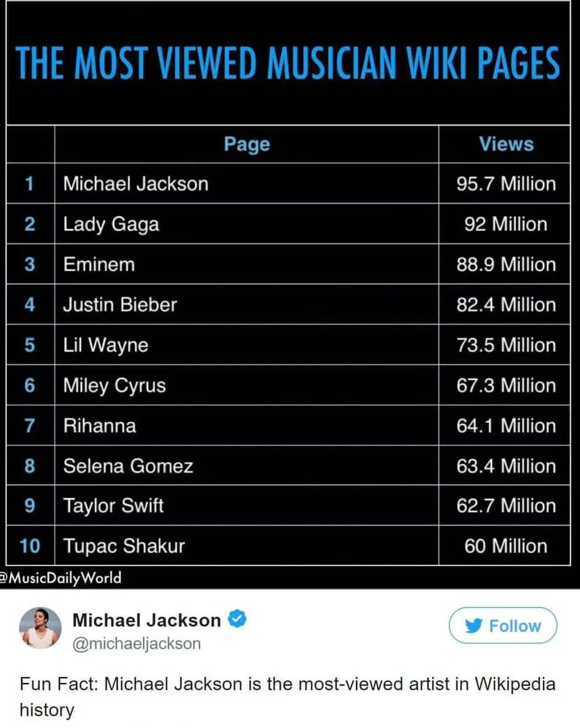Click the Rihanna page name
The height and width of the screenshot is (728, 580).
point(99,426)
